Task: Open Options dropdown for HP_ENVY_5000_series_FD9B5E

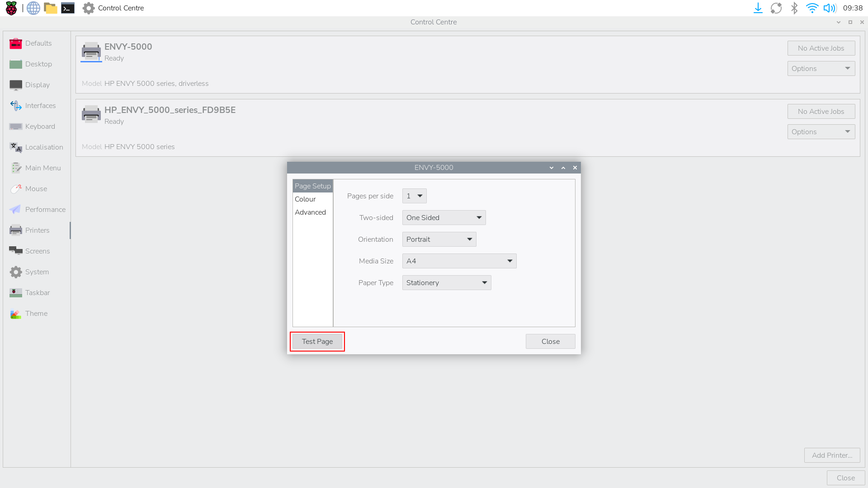Action: coord(821,132)
